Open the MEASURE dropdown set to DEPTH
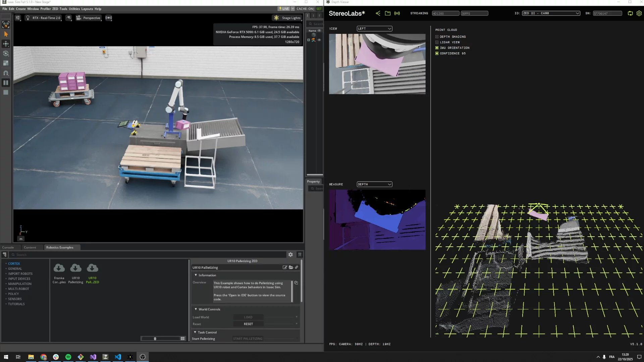 (374, 184)
